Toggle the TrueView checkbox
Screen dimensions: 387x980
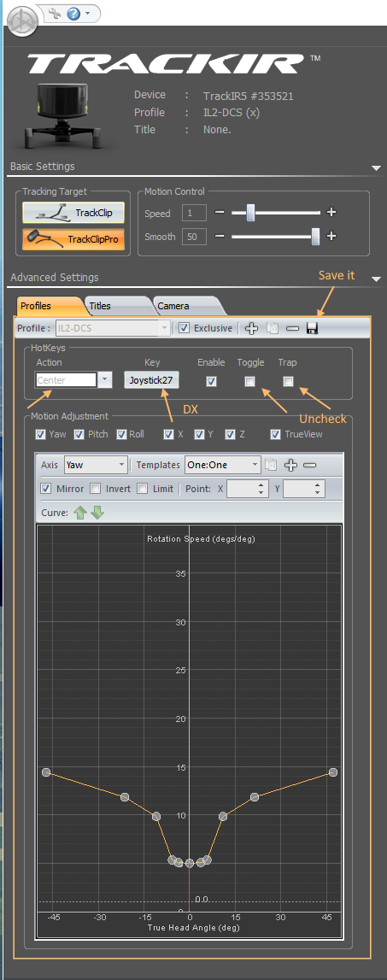276,434
